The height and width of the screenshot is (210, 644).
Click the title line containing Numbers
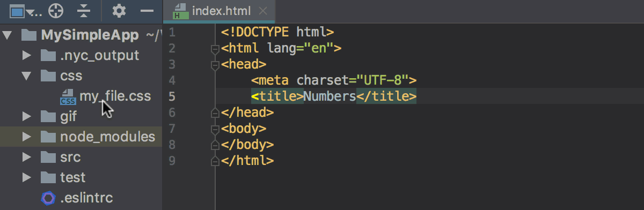point(334,96)
